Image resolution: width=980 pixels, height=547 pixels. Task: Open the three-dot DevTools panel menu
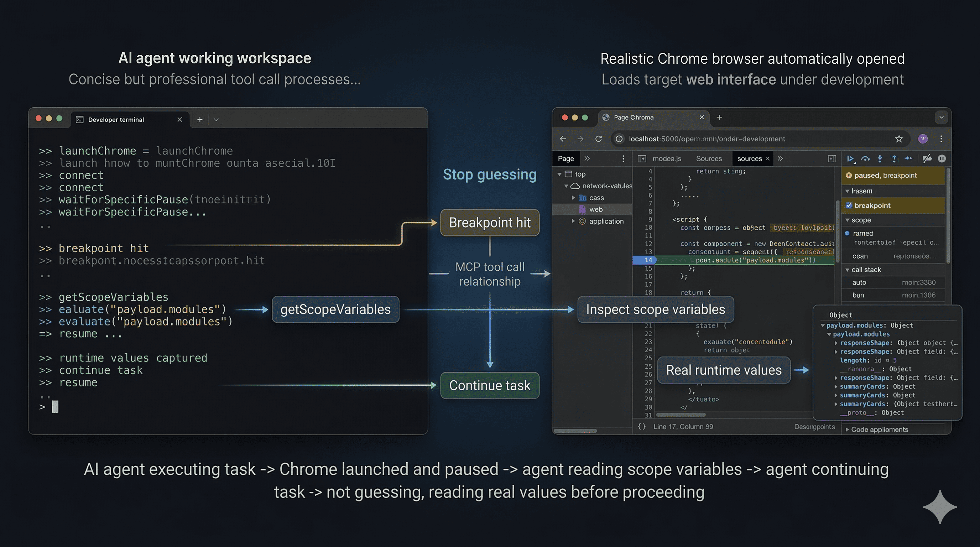click(x=623, y=159)
